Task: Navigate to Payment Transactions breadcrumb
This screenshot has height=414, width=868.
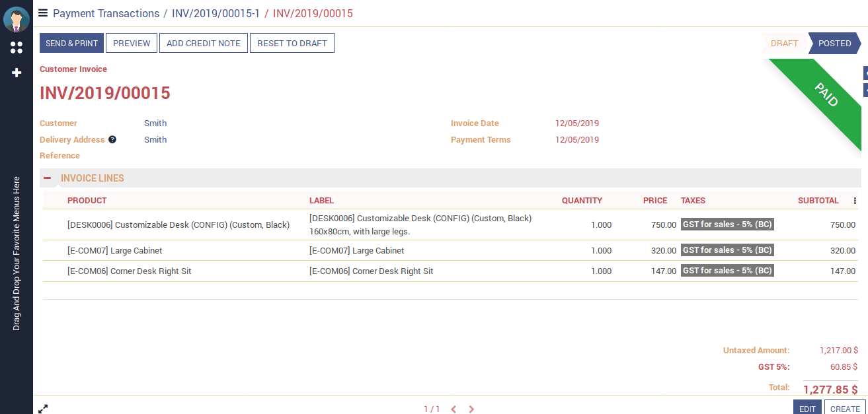Action: coord(106,13)
